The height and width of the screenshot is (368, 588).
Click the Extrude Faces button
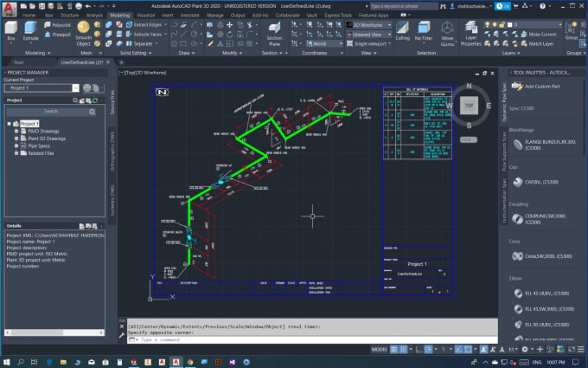146,34
